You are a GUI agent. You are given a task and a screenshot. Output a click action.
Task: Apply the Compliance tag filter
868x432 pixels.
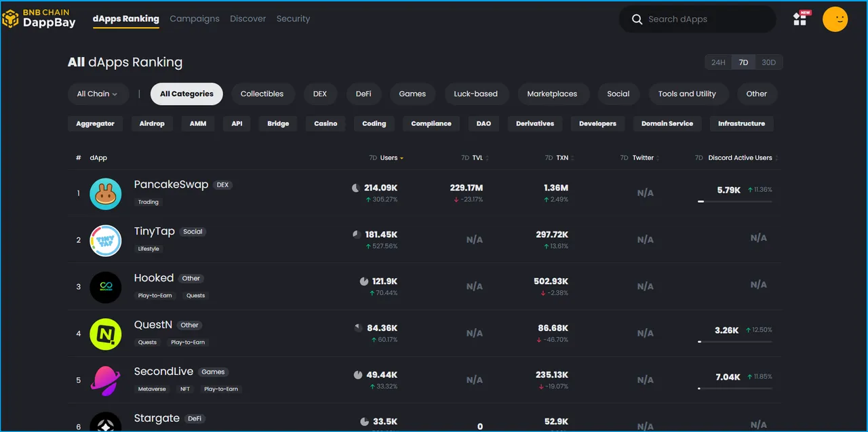click(431, 123)
